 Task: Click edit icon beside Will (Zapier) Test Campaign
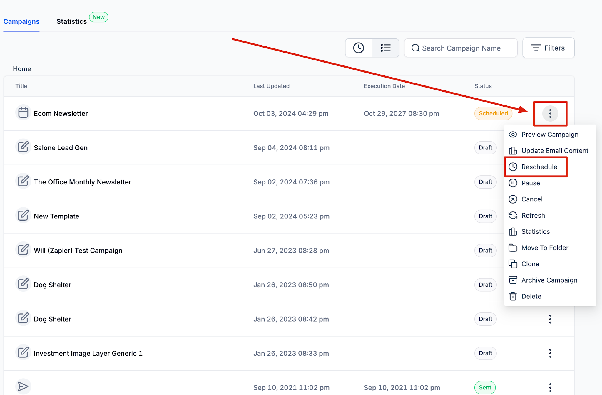tap(23, 250)
